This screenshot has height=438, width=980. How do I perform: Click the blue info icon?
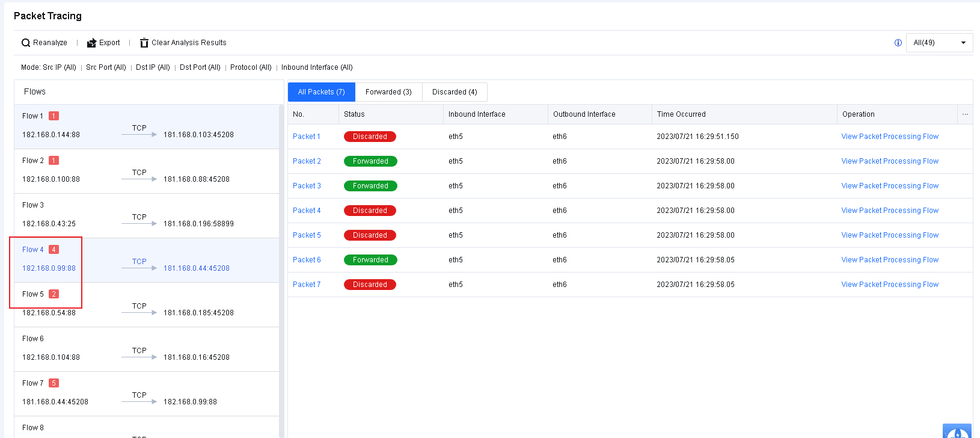pos(898,43)
